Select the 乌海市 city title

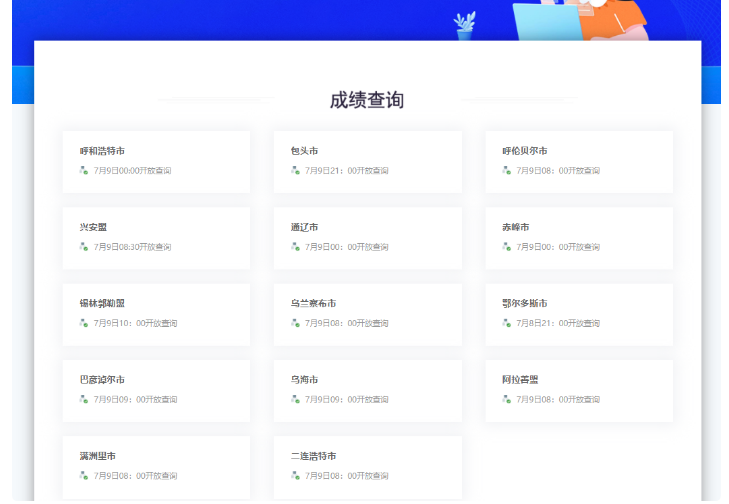(x=304, y=380)
